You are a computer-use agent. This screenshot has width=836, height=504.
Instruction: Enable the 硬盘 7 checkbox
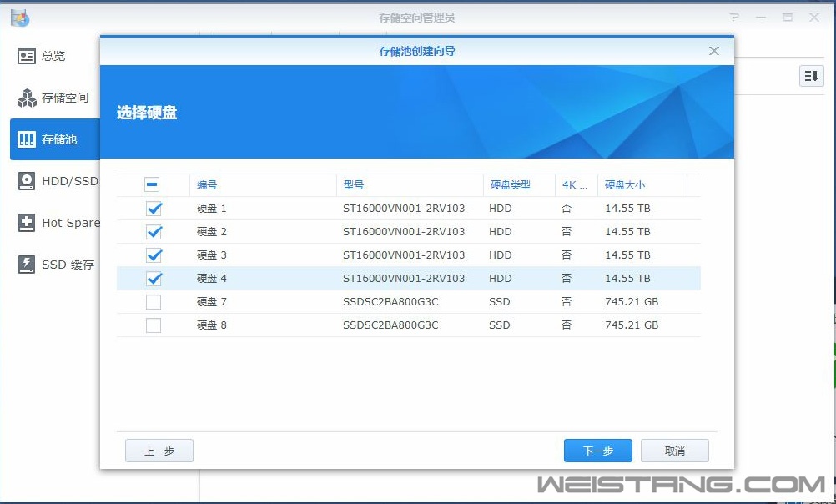point(154,301)
